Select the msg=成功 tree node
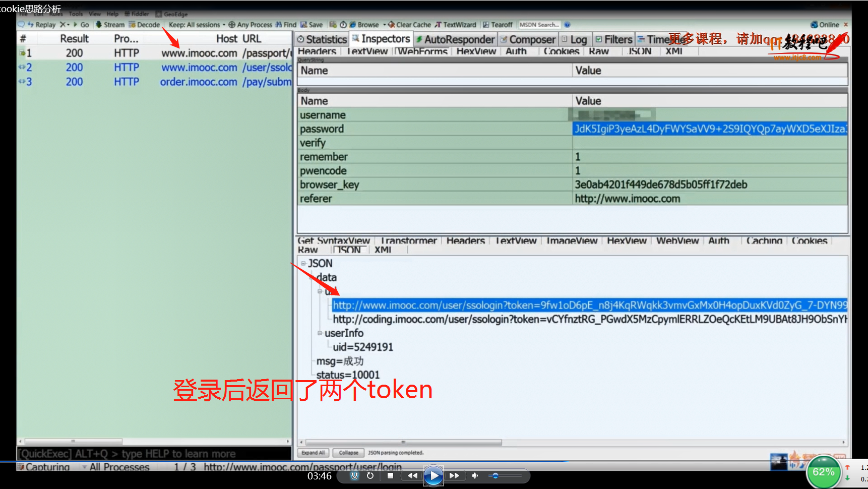868x489 pixels. point(340,361)
